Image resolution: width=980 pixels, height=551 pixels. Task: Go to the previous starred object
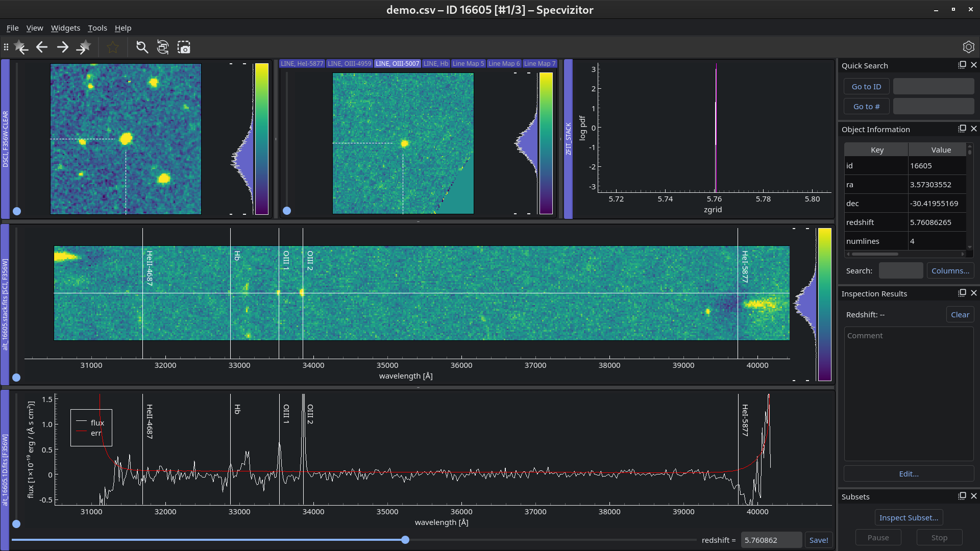20,47
